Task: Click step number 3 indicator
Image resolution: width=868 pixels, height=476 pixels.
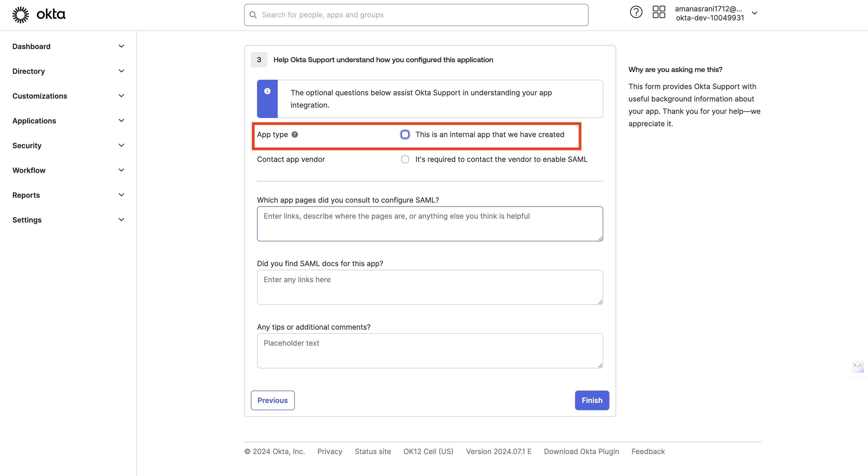Action: click(x=259, y=60)
